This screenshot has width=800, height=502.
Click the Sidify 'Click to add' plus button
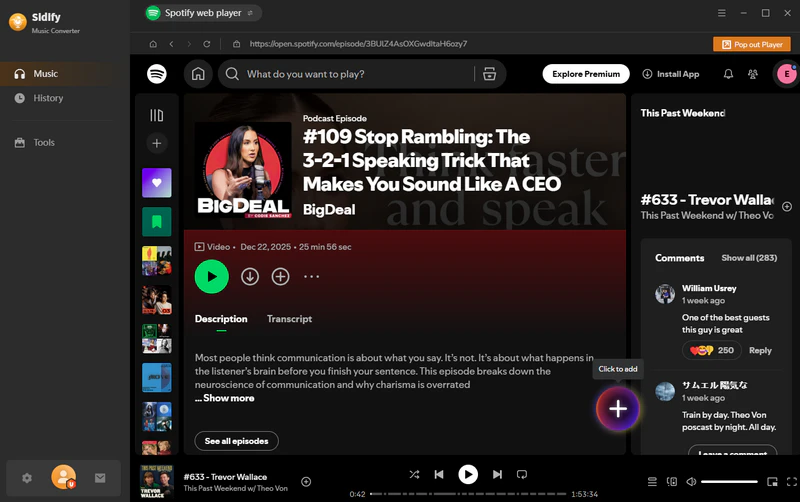click(x=617, y=408)
